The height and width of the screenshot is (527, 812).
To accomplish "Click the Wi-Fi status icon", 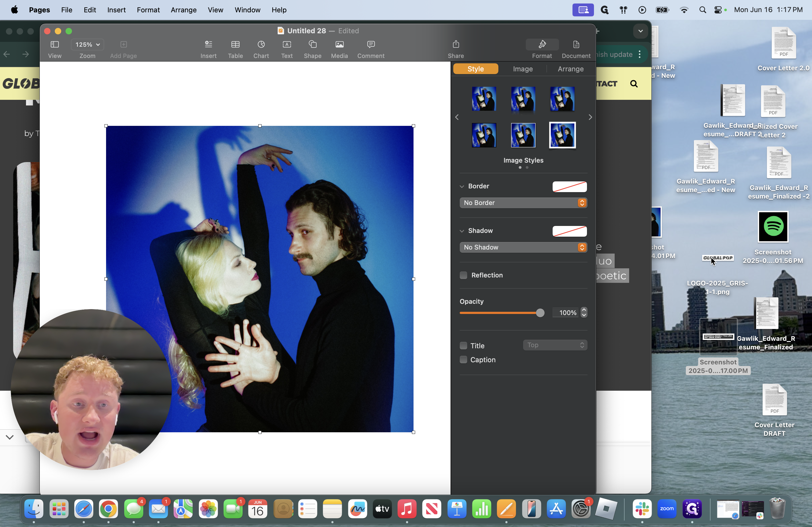I will point(684,10).
